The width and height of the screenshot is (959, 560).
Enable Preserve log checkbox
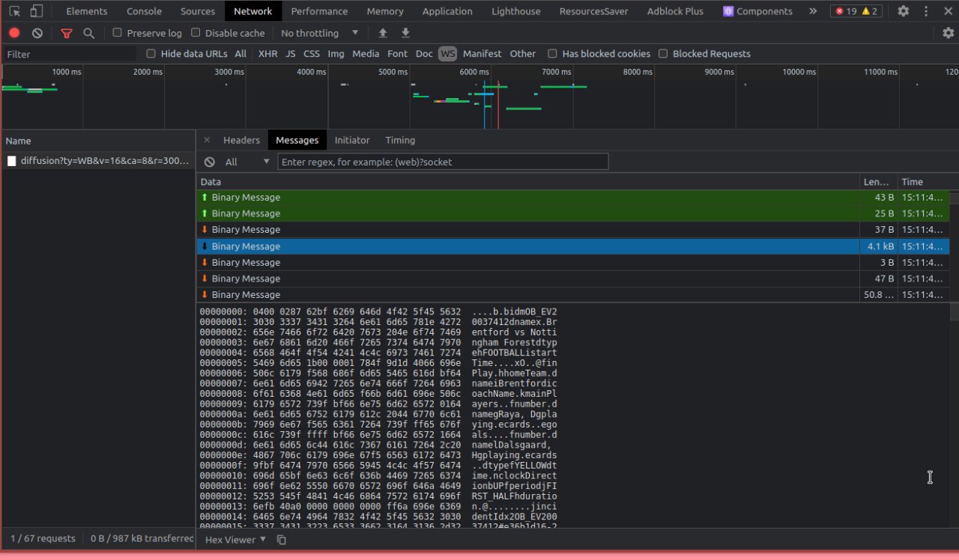[117, 33]
